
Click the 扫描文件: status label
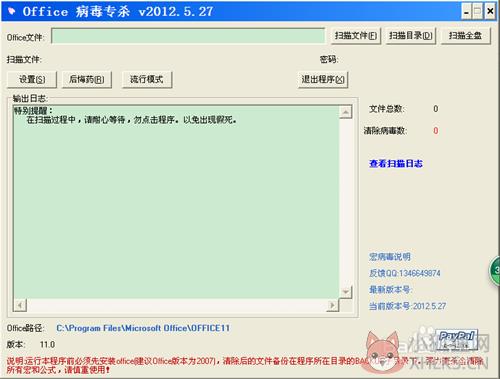pyautogui.click(x=24, y=59)
